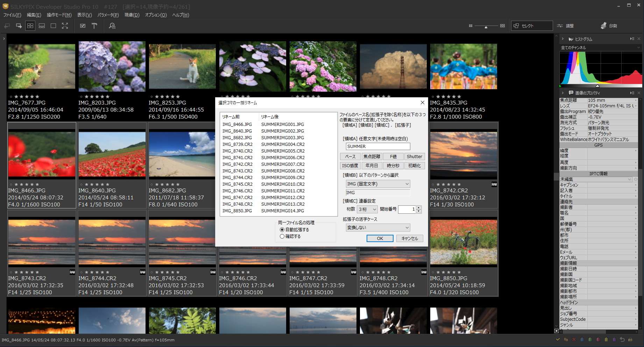Switch to 調整 adjustment section tab
Image resolution: width=644 pixels, height=347 pixels.
point(565,26)
